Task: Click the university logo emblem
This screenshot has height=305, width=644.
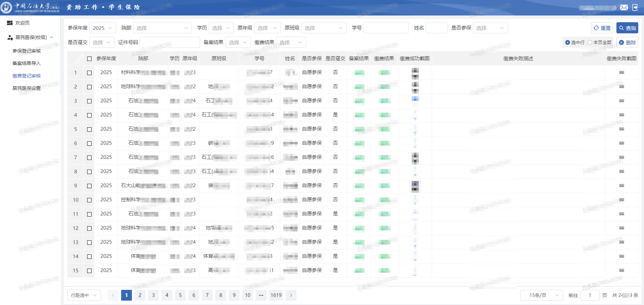Action: (6, 7)
